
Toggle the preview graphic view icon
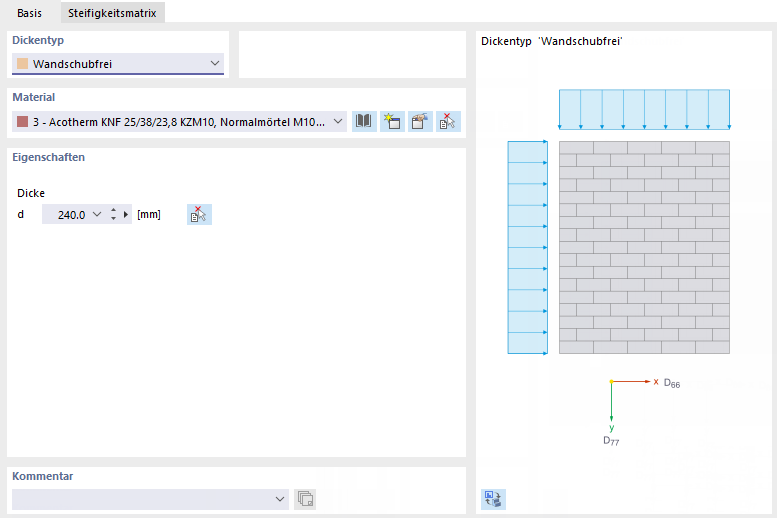tap(493, 499)
